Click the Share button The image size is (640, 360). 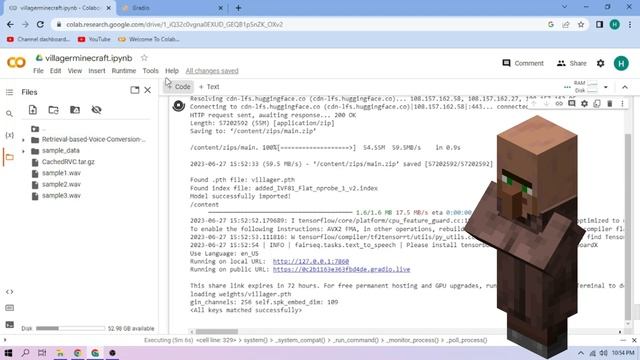pos(571,63)
